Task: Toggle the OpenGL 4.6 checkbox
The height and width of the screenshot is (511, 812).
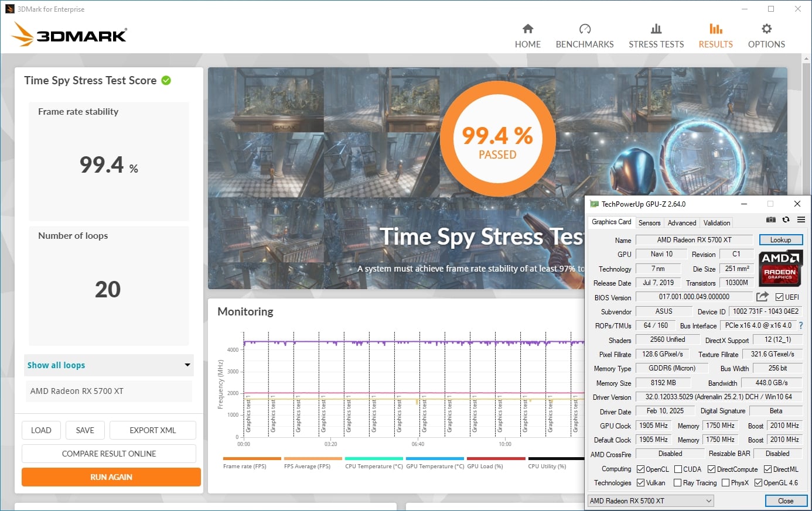Action: coord(758,483)
